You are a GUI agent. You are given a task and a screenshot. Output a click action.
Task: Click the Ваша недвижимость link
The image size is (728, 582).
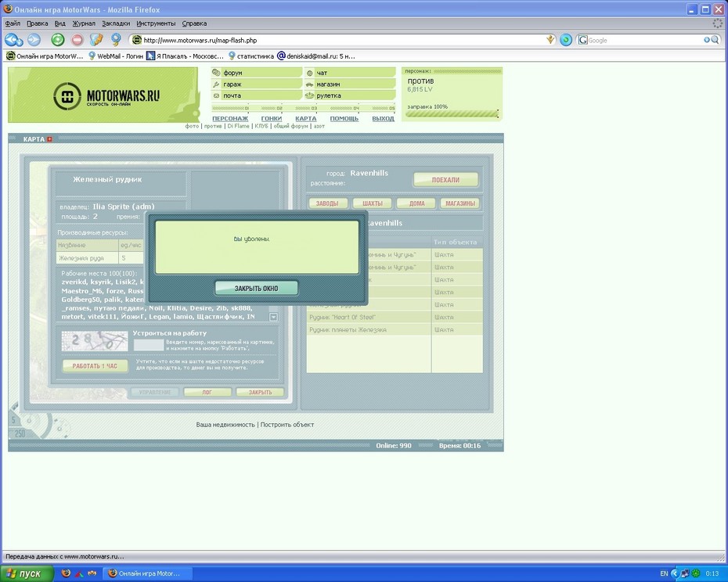225,424
